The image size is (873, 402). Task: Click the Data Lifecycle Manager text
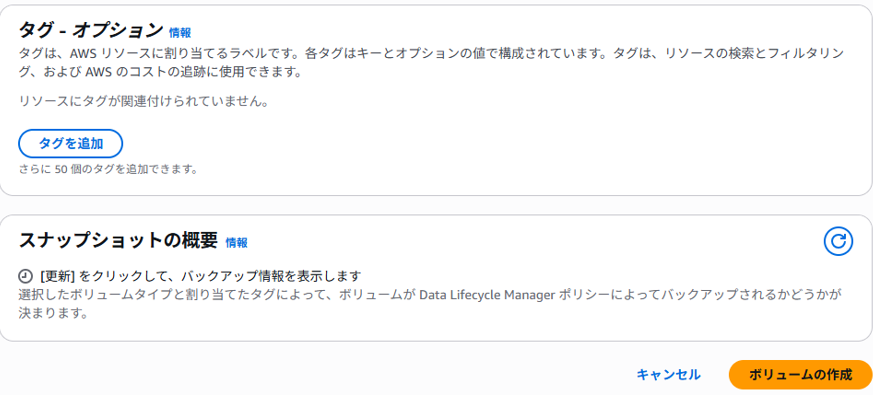pyautogui.click(x=487, y=295)
